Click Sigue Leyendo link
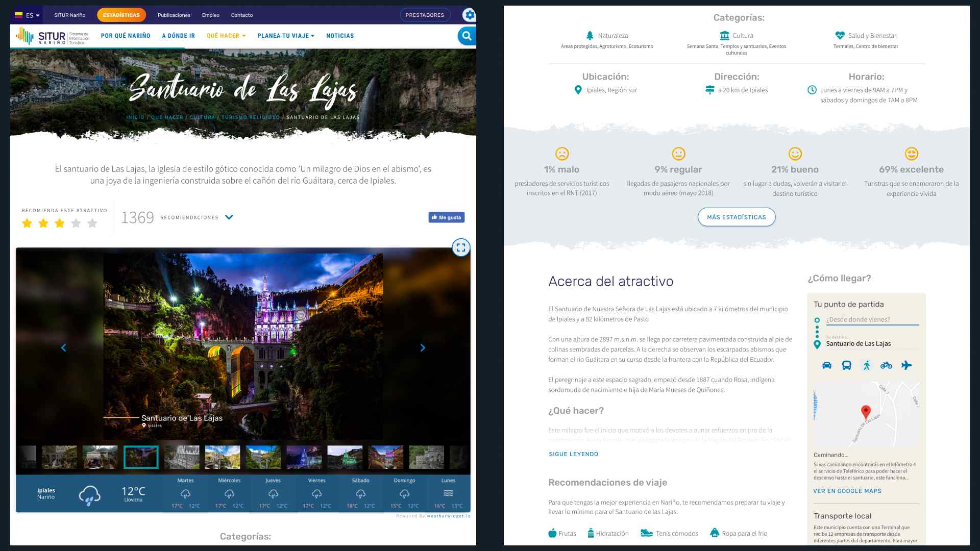This screenshot has height=551, width=980. coord(573,454)
